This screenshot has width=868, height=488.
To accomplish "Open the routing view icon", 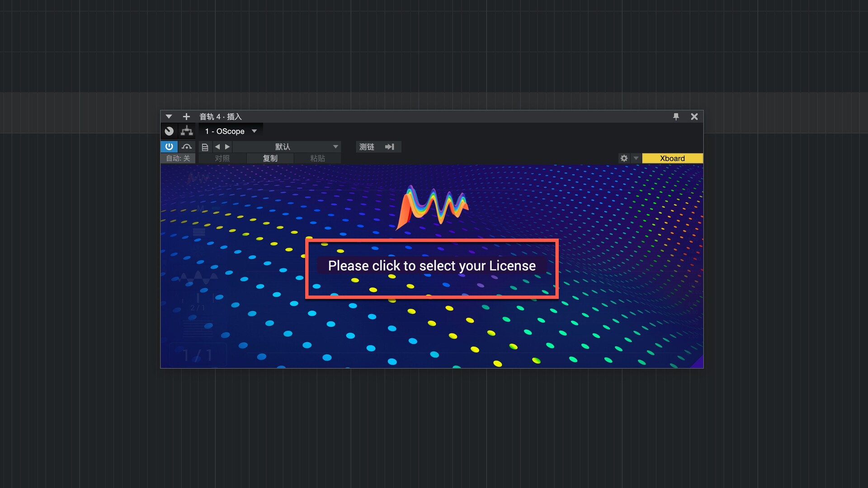I will pos(187,131).
